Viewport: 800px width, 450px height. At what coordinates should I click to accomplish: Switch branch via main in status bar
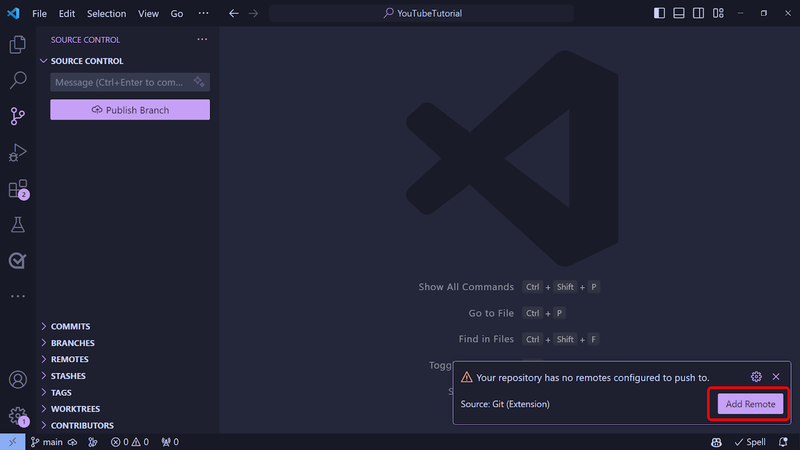click(46, 442)
